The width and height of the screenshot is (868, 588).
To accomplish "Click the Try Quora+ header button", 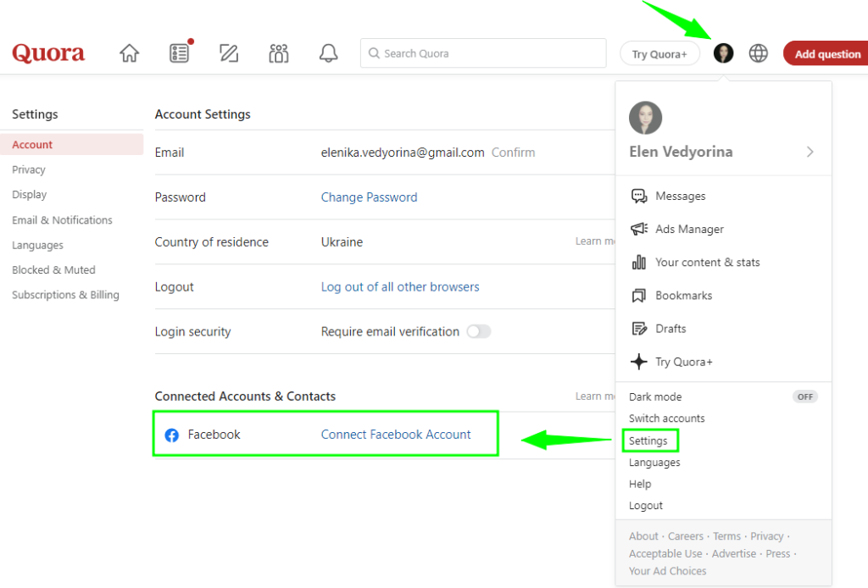I will [659, 53].
